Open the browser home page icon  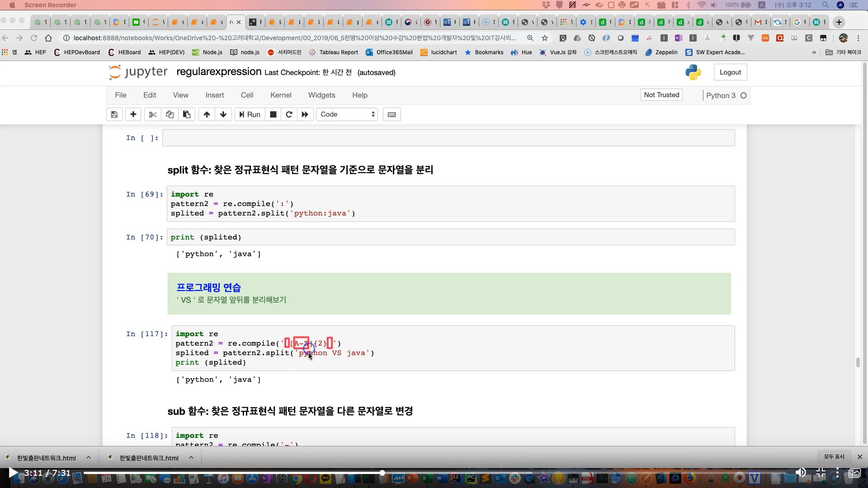[48, 38]
